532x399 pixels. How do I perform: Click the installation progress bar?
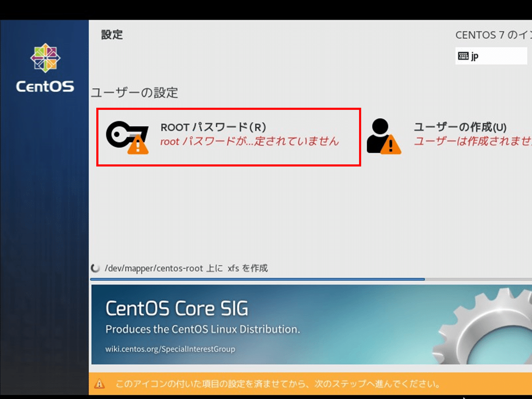click(x=310, y=279)
